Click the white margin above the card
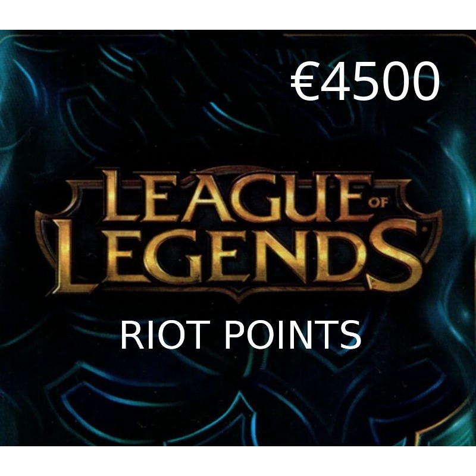 (238, 14)
